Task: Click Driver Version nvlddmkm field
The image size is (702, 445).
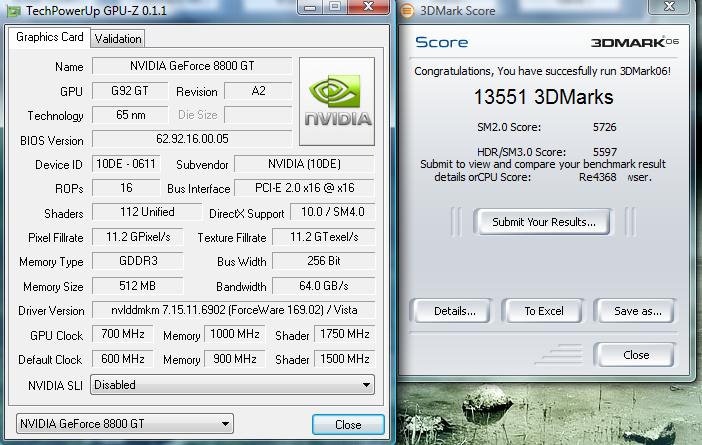Action: pyautogui.click(x=234, y=310)
